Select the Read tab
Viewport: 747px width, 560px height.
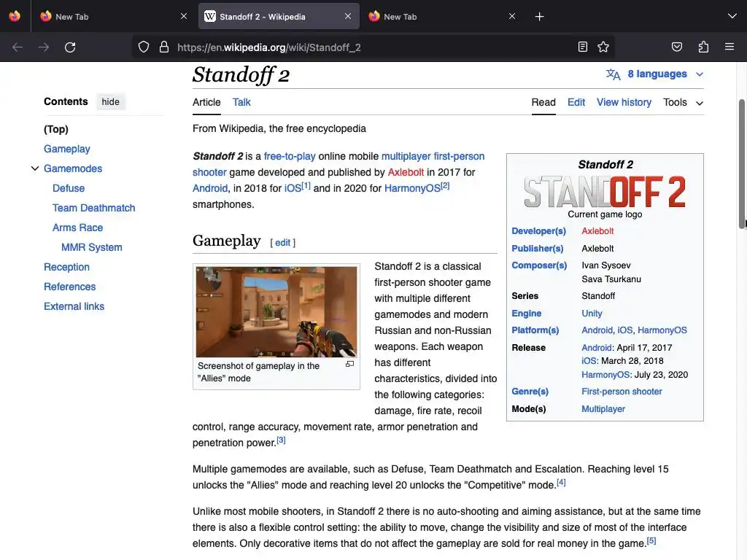(543, 102)
